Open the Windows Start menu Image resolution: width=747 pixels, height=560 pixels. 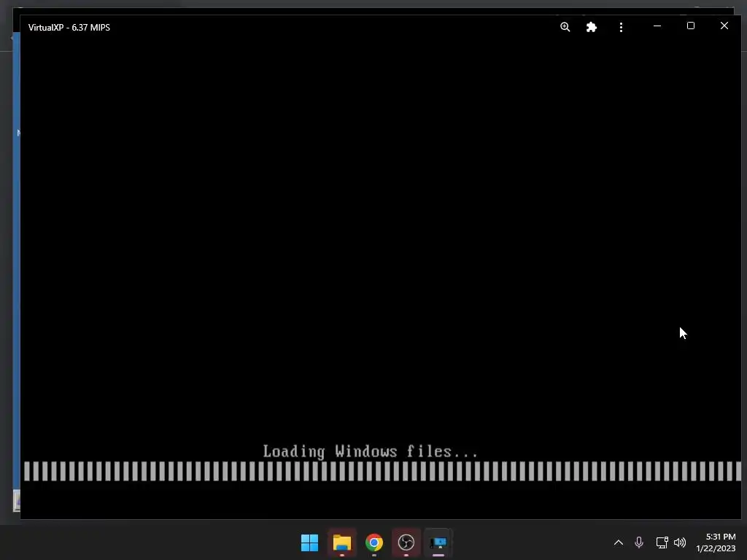[x=309, y=542]
